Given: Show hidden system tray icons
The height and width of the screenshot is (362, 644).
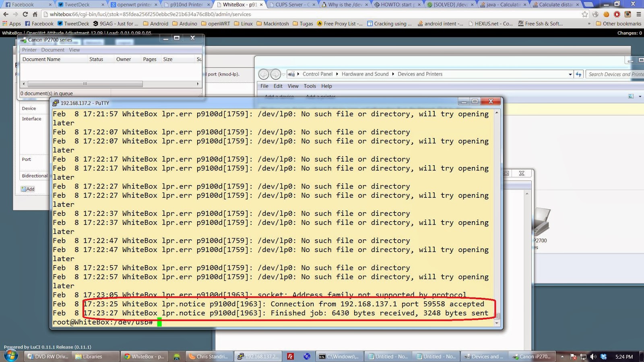Looking at the screenshot, I should 562,357.
